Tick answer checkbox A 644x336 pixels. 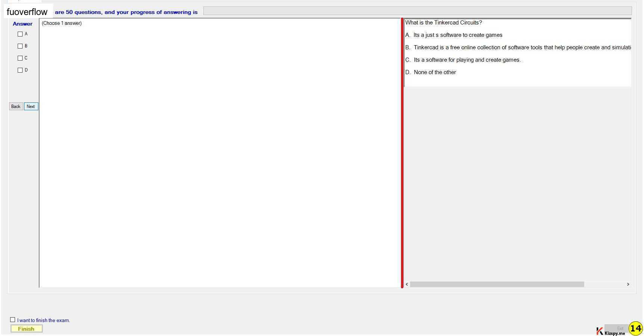[x=20, y=34]
